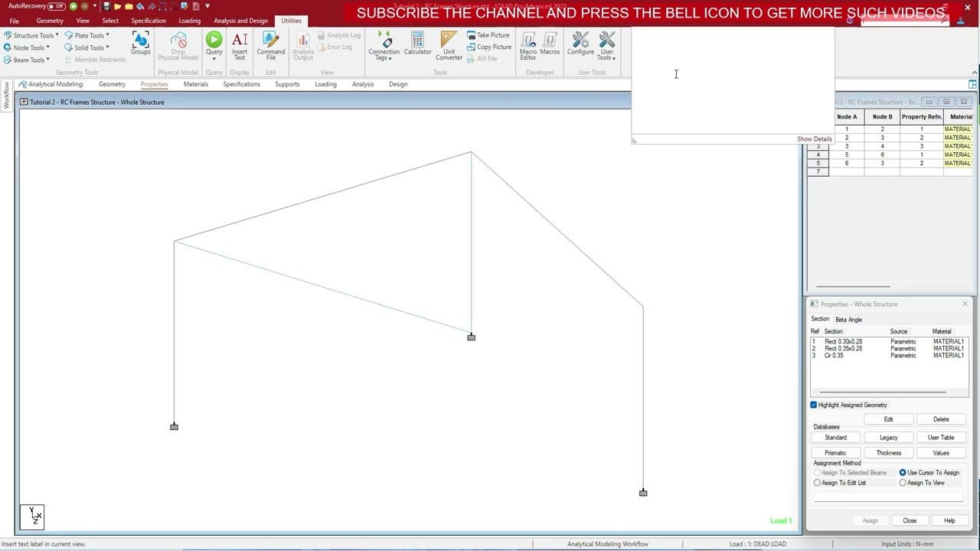Launch the Calculator utility
The height and width of the screenshot is (551, 980).
[417, 44]
